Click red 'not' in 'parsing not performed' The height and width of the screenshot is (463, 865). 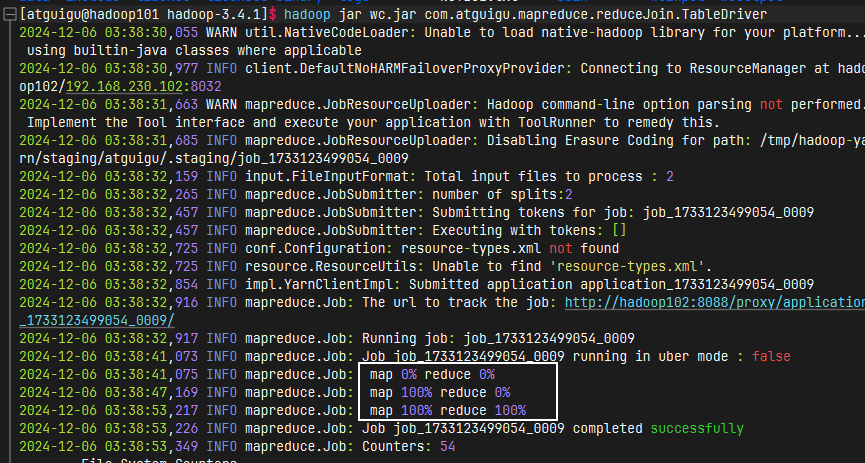(771, 104)
